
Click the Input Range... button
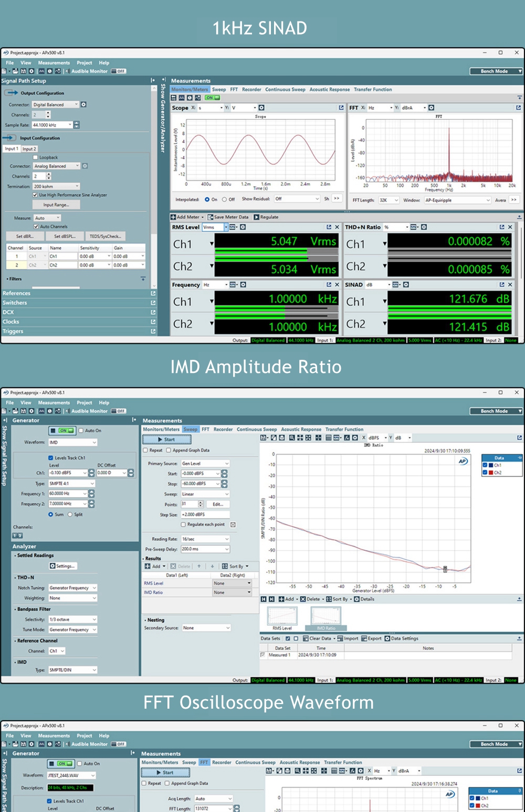[x=56, y=205]
